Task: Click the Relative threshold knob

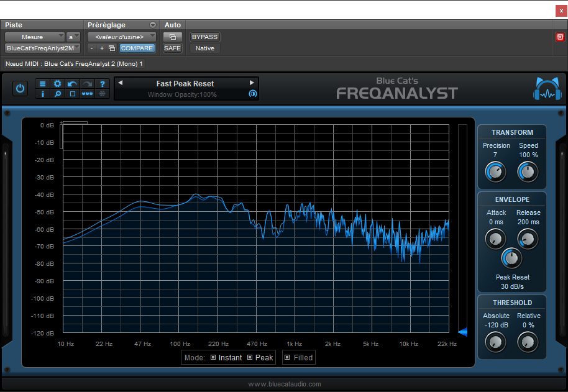Action: click(x=528, y=342)
